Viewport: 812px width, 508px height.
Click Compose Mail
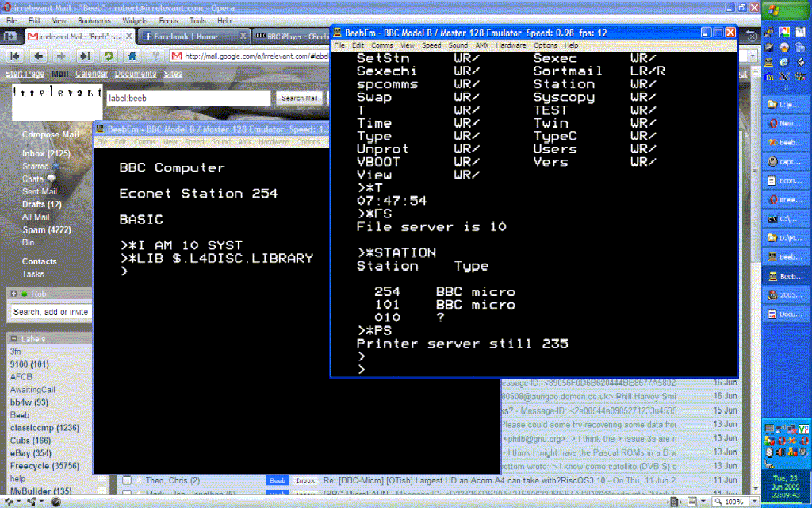(x=50, y=134)
